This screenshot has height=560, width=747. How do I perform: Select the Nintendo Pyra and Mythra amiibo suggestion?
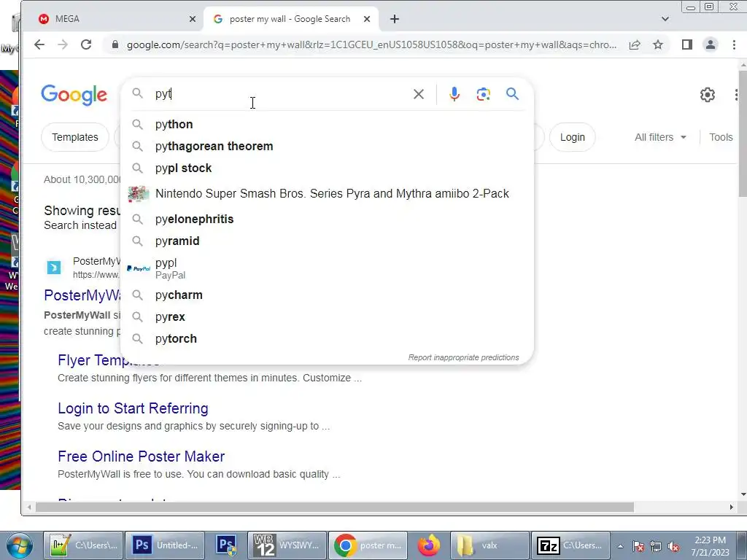point(327,194)
